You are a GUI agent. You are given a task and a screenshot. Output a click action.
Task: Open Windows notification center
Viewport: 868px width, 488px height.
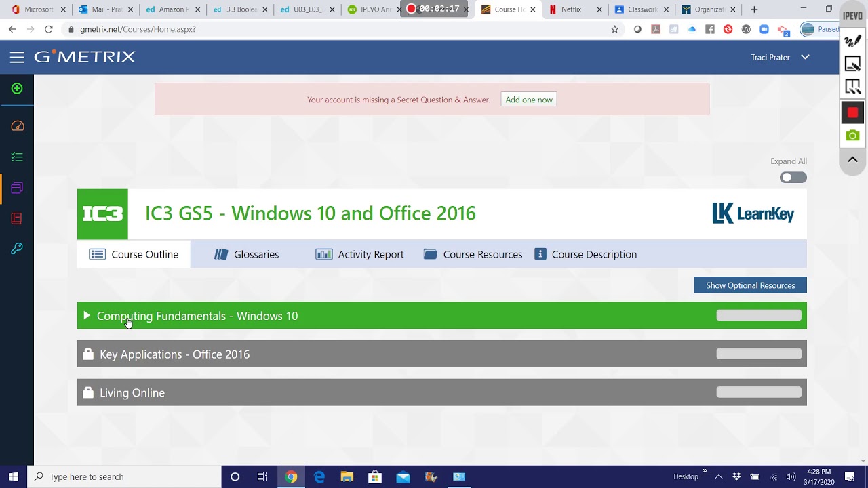(x=850, y=476)
